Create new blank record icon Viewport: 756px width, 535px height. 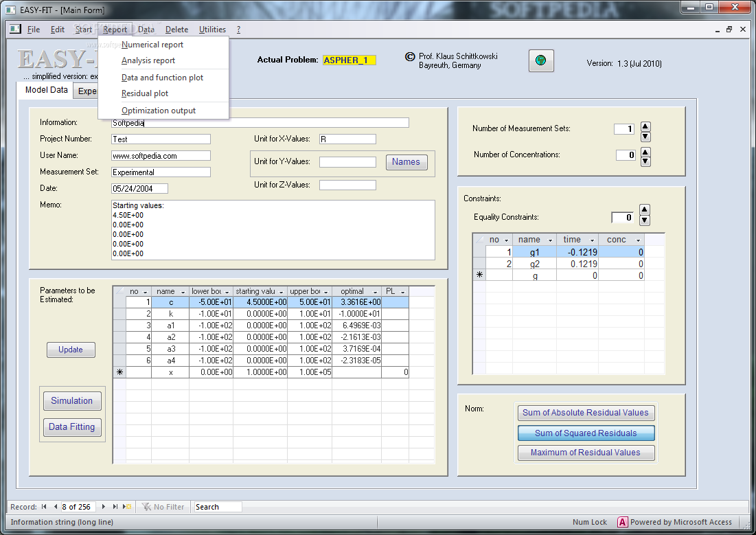click(127, 507)
